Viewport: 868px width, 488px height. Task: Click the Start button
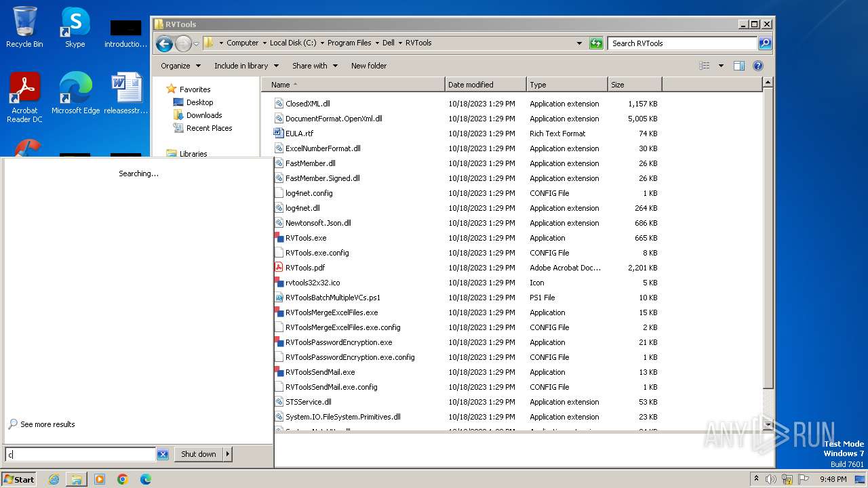coord(19,479)
